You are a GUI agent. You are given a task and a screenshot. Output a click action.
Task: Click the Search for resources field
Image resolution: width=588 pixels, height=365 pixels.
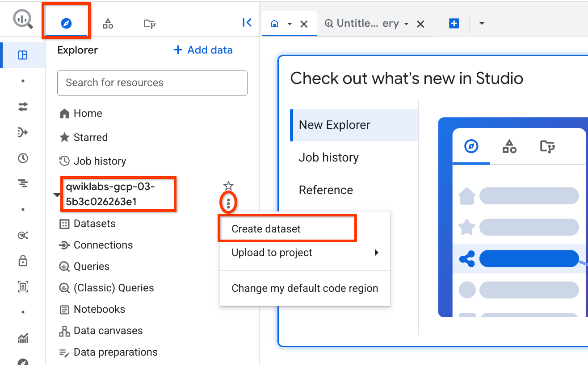[x=152, y=83]
